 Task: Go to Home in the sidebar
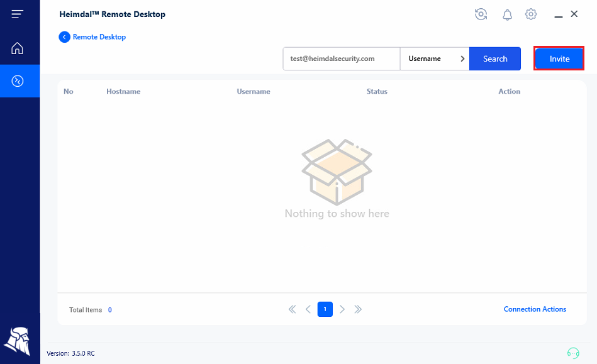[x=18, y=48]
